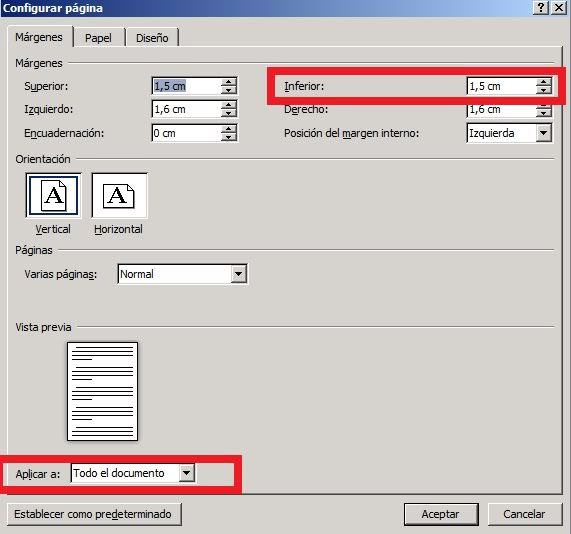Decrease the Superior margin with down arrow
This screenshot has width=571, height=534.
tap(228, 90)
